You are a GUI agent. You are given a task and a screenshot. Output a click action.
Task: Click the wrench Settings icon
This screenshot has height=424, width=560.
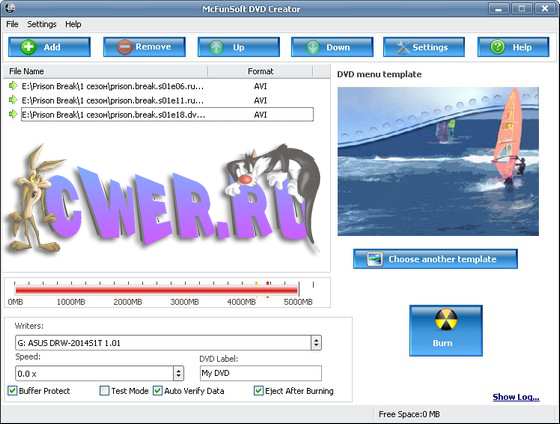(x=403, y=47)
